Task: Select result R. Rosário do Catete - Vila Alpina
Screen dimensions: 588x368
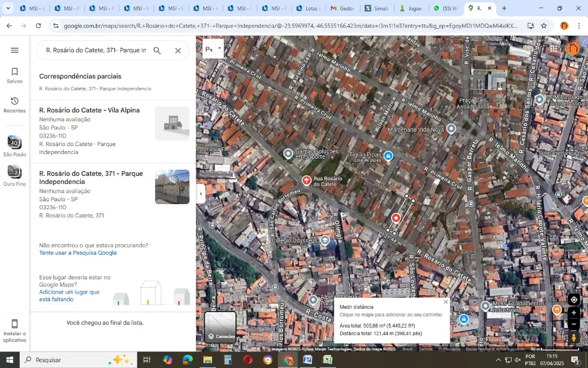Action: point(113,131)
